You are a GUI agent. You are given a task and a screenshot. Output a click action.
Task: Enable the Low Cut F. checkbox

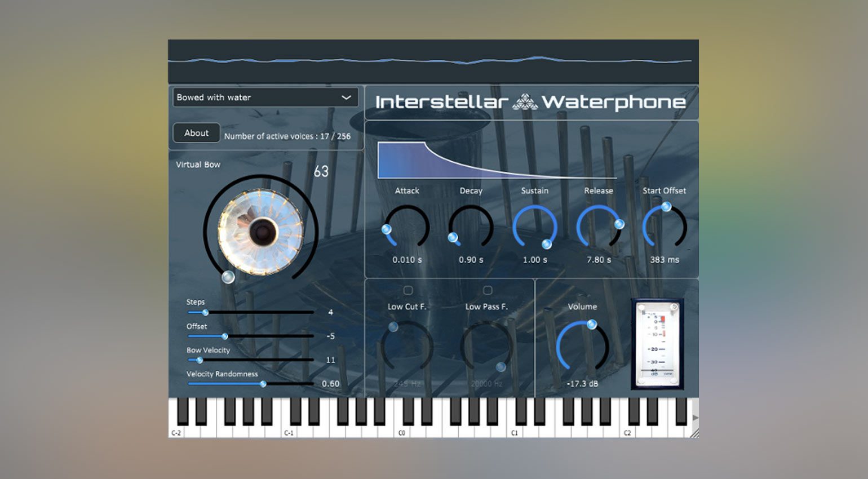point(408,290)
